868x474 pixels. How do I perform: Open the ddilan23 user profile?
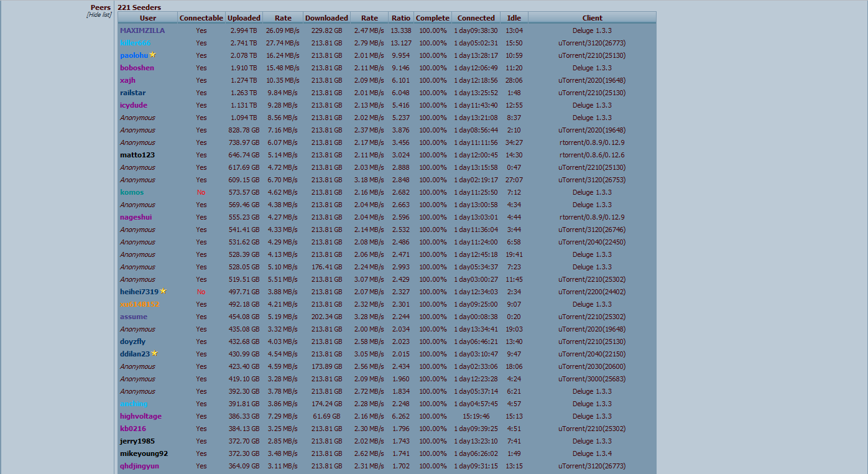(135, 354)
